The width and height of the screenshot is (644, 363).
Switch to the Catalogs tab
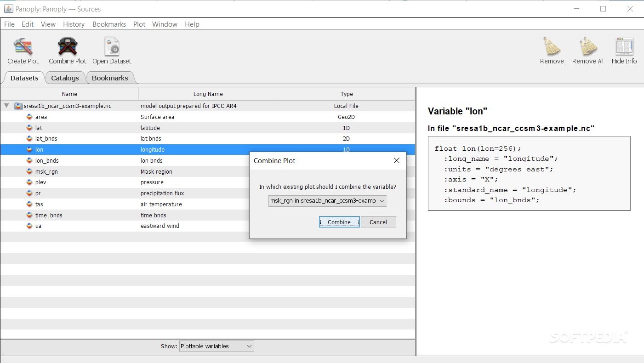click(x=65, y=78)
